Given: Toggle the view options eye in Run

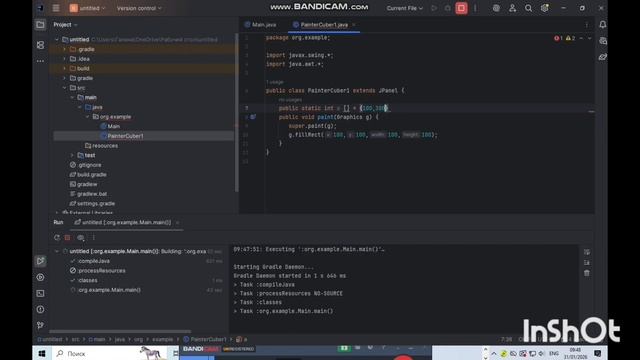Looking at the screenshot, I should (80, 238).
